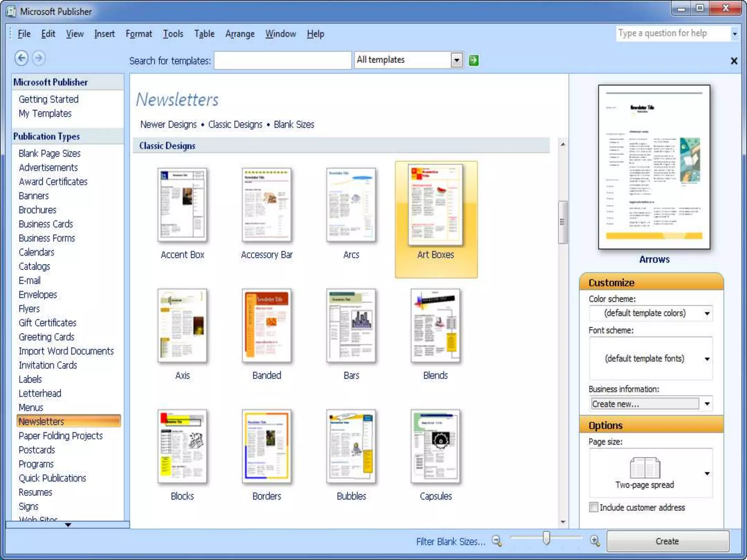Click the zoom out magnifier icon
The image size is (747, 560).
pyautogui.click(x=496, y=541)
